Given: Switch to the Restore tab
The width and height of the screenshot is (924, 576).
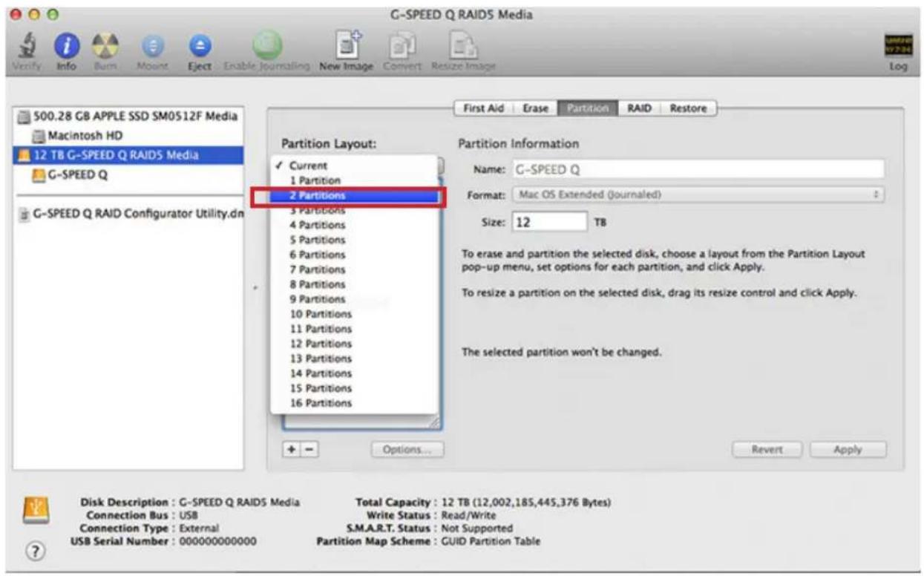Looking at the screenshot, I should [x=688, y=108].
